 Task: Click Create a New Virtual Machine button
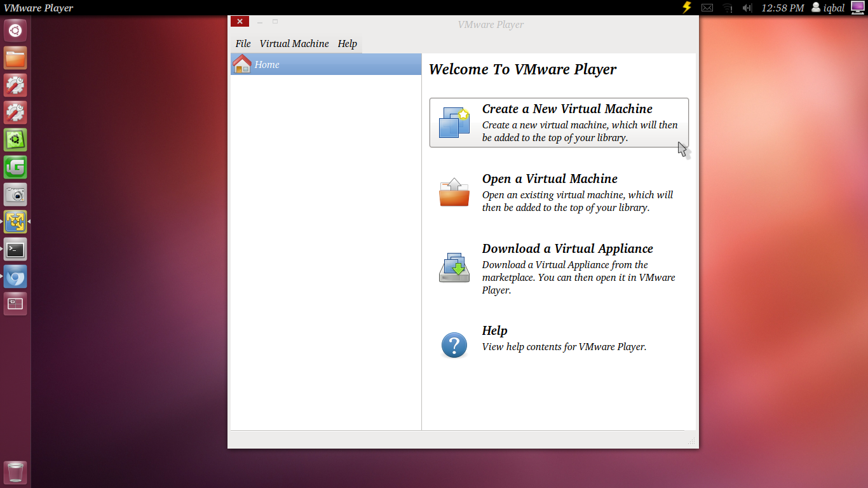click(559, 123)
